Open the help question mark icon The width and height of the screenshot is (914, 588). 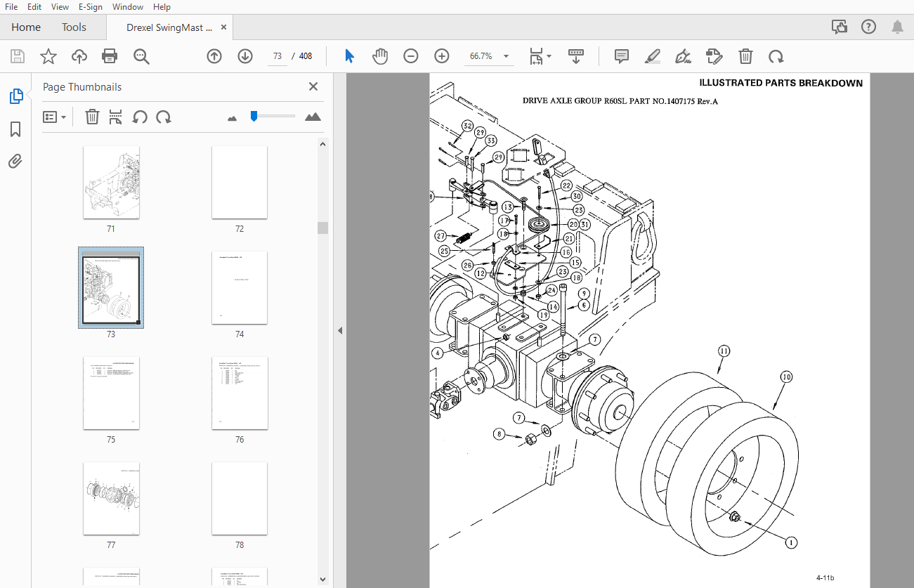[x=868, y=27]
